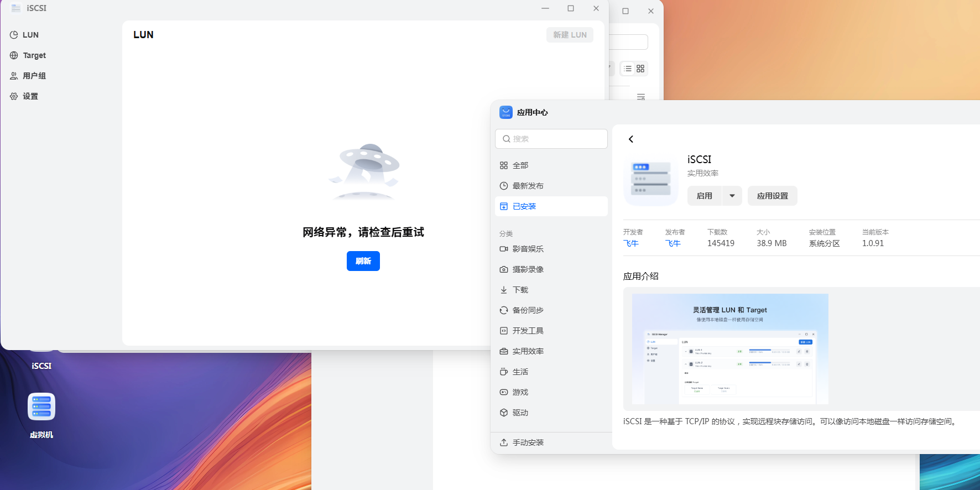This screenshot has width=980, height=490.
Task: Open the 驱动 category
Action: coord(551,413)
